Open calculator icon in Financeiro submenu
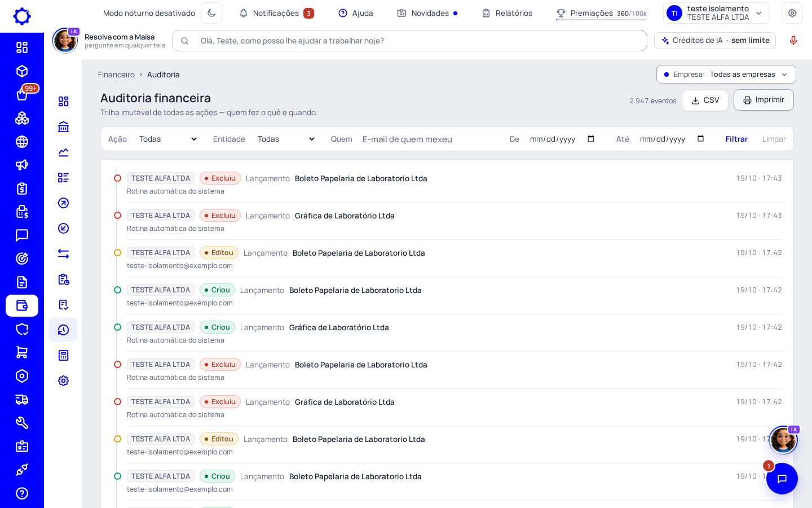Screen dimensions: 812x508 pyautogui.click(x=63, y=355)
